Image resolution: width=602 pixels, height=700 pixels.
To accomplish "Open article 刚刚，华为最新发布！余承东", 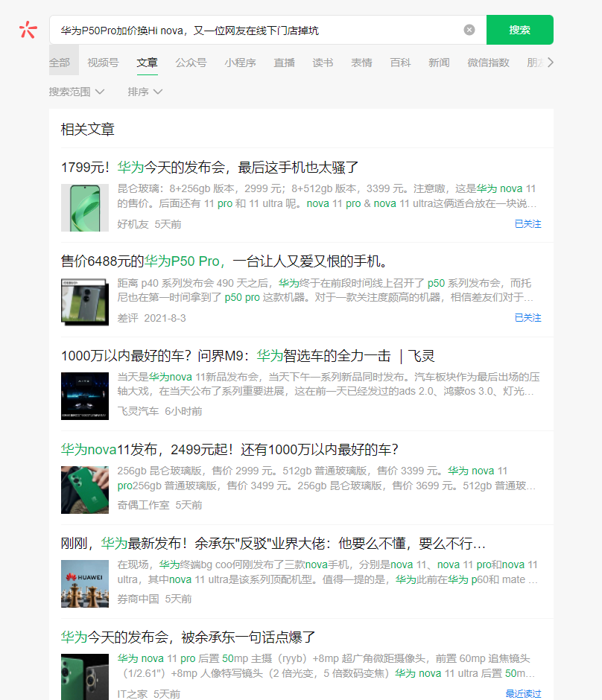I will click(x=273, y=544).
